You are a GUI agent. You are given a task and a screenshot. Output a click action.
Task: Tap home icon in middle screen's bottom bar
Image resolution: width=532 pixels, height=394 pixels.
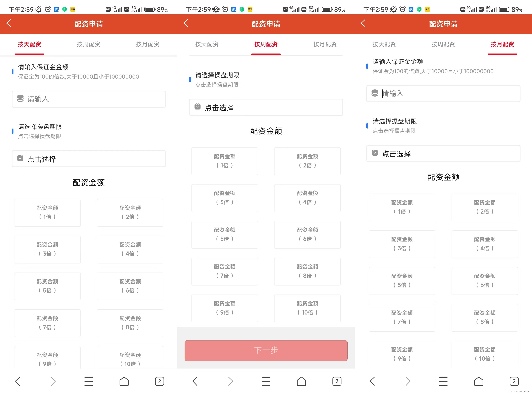click(301, 381)
